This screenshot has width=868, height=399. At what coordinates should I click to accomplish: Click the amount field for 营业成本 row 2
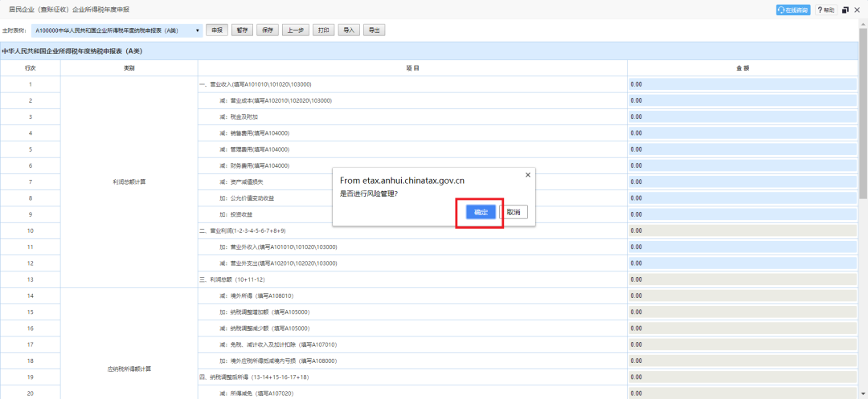pos(743,100)
